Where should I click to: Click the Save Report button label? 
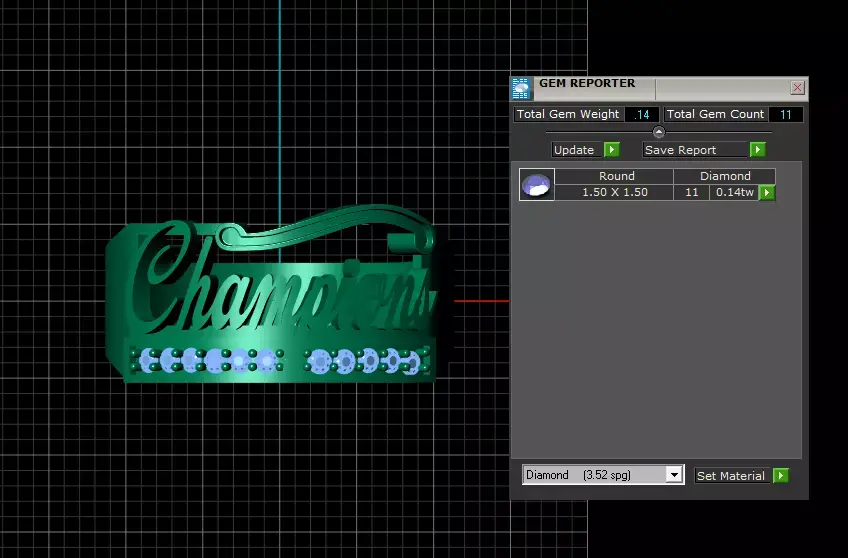[x=695, y=150]
